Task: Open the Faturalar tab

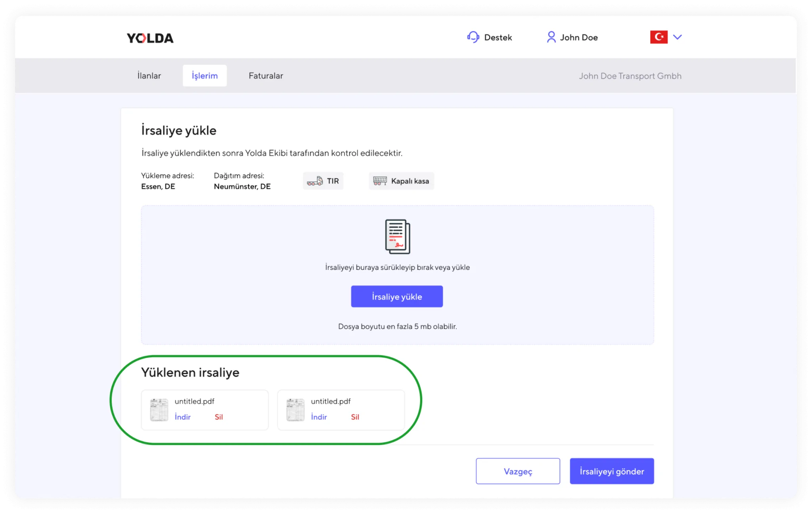Action: [x=266, y=76]
